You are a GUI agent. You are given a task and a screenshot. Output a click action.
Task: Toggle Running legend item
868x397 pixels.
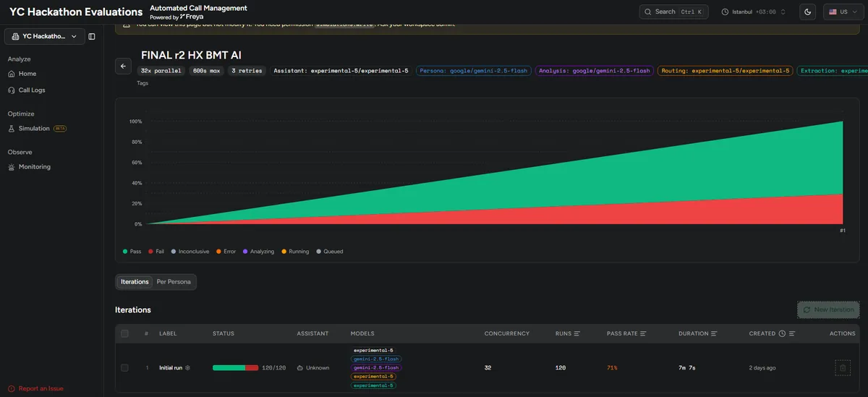pyautogui.click(x=295, y=252)
